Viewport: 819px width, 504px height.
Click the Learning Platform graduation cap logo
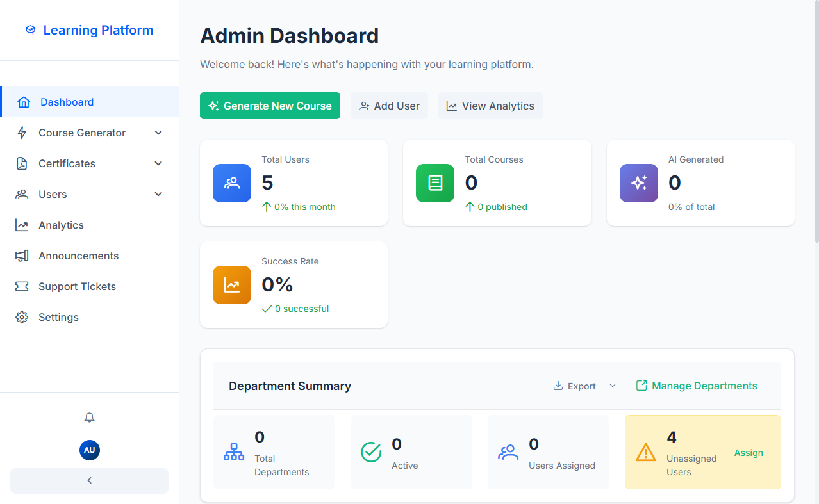[30, 30]
